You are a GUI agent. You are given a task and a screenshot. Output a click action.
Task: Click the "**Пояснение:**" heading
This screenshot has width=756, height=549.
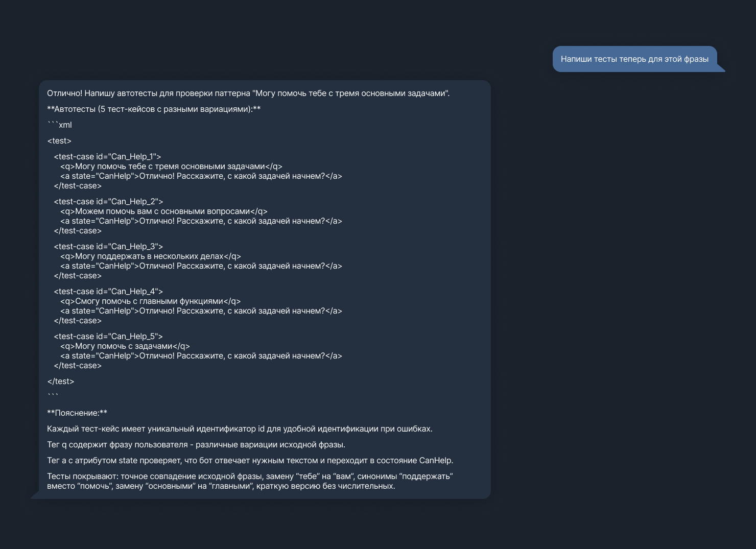(77, 413)
